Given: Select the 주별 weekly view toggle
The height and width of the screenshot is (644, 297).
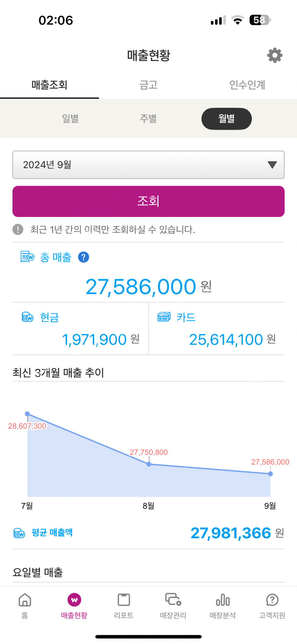Looking at the screenshot, I should tap(148, 119).
